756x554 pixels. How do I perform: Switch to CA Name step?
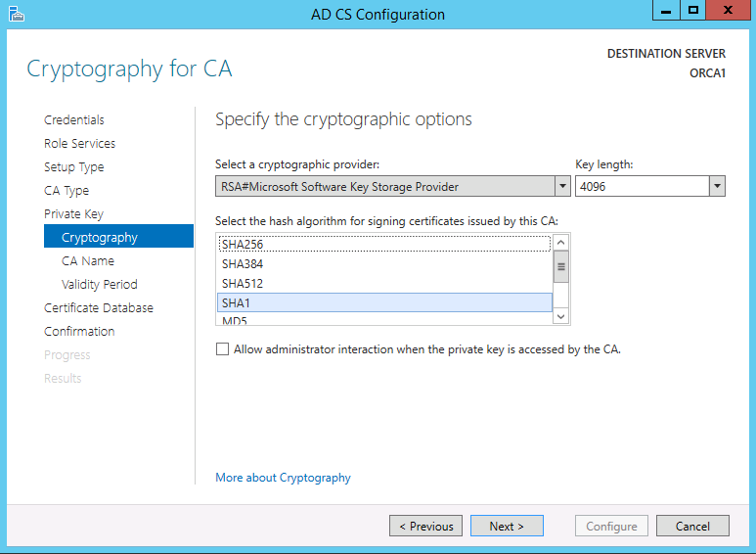click(x=88, y=261)
